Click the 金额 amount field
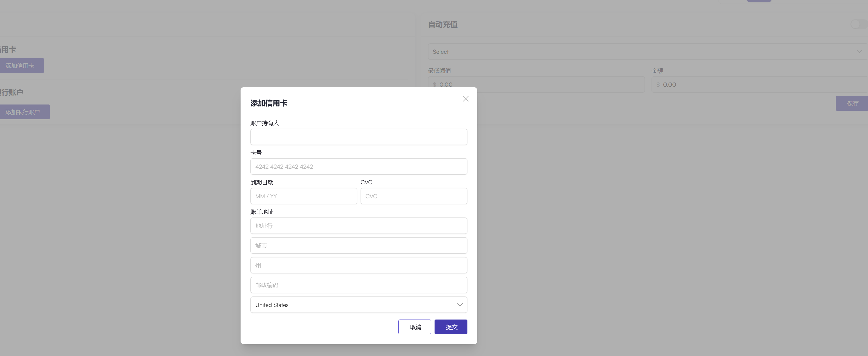 coord(759,85)
